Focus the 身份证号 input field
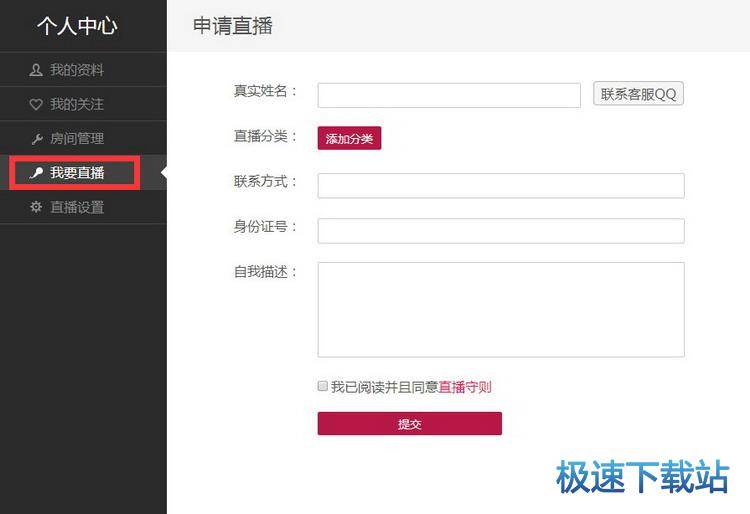 [x=501, y=231]
